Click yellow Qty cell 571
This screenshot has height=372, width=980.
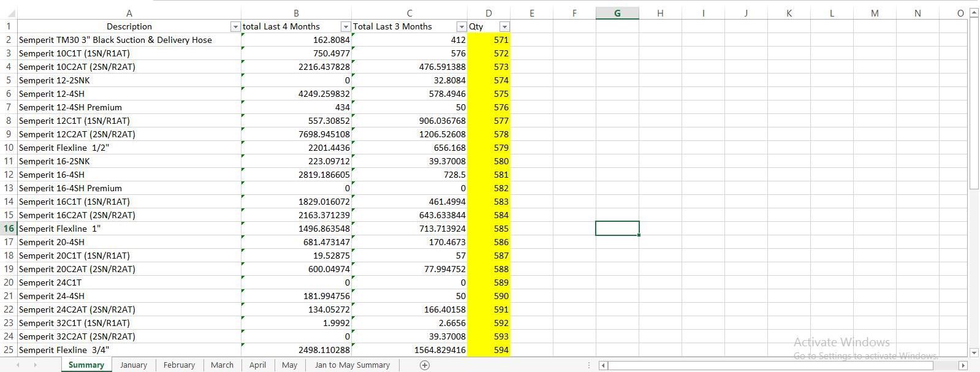coord(488,40)
